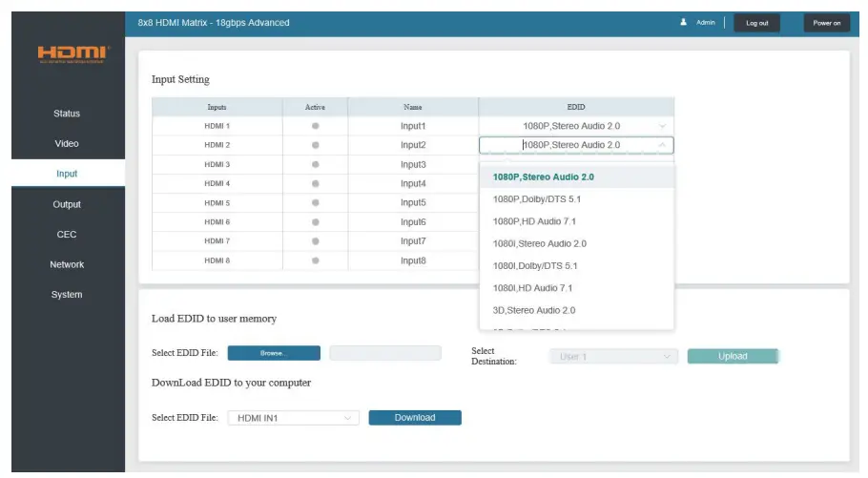Click the HDMI logo in sidebar

73,53
